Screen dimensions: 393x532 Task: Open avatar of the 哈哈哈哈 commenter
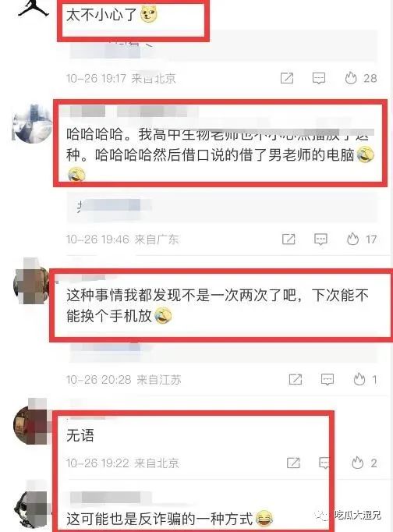[32, 123]
